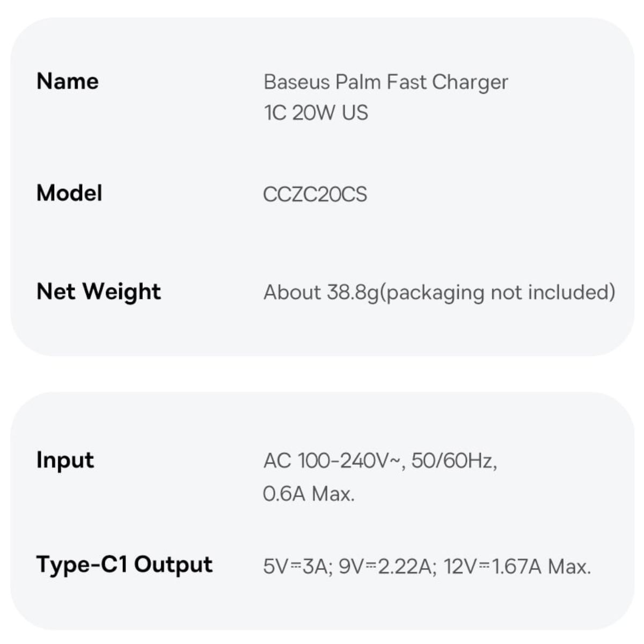Viewport: 644px width, 644px height.
Task: Click the 0.6A Max. current value
Action: coord(309,493)
